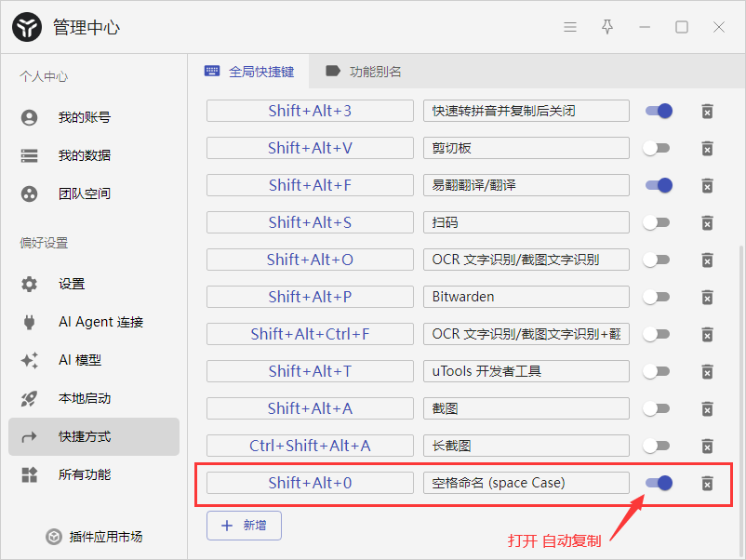The width and height of the screenshot is (746, 560).
Task: Delete the 空格命名 (space Case) shortcut
Action: (708, 484)
